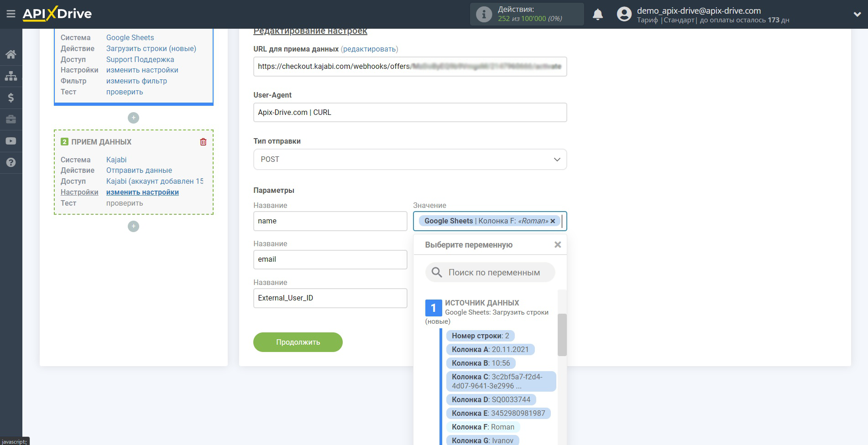
Task: Click the variable list scrollbar
Action: 562,335
